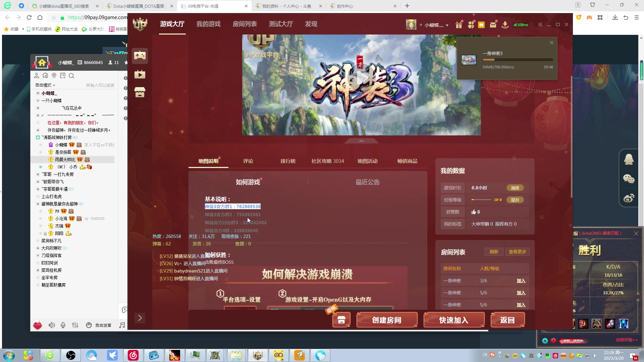This screenshot has height=362, width=644.
Task: Click the 快速加入 button
Action: pyautogui.click(x=454, y=320)
